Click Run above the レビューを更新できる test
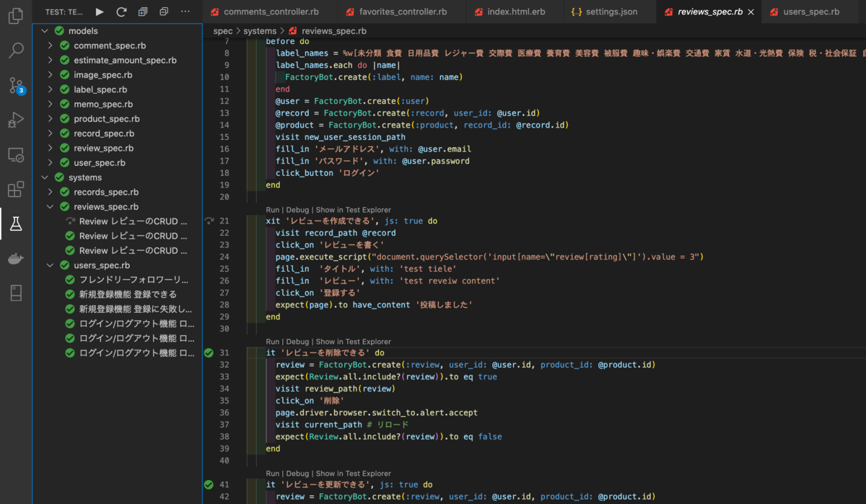Screen dimensions: 866x504 [272, 474]
